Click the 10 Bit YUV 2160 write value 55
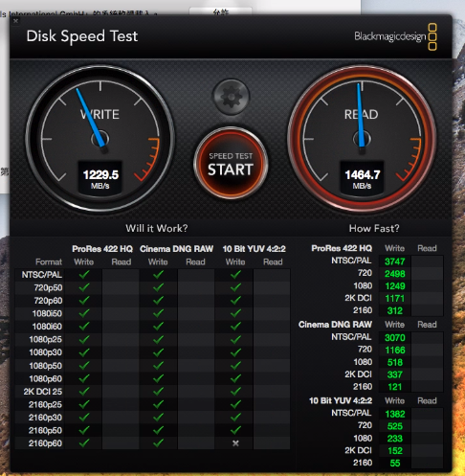Image resolution: width=465 pixels, height=476 pixels. coord(395,463)
